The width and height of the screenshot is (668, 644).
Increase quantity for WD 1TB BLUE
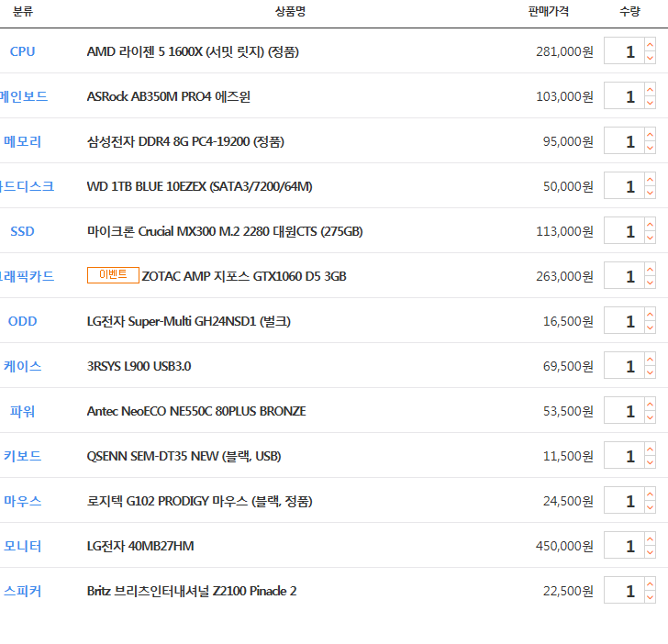coord(650,180)
